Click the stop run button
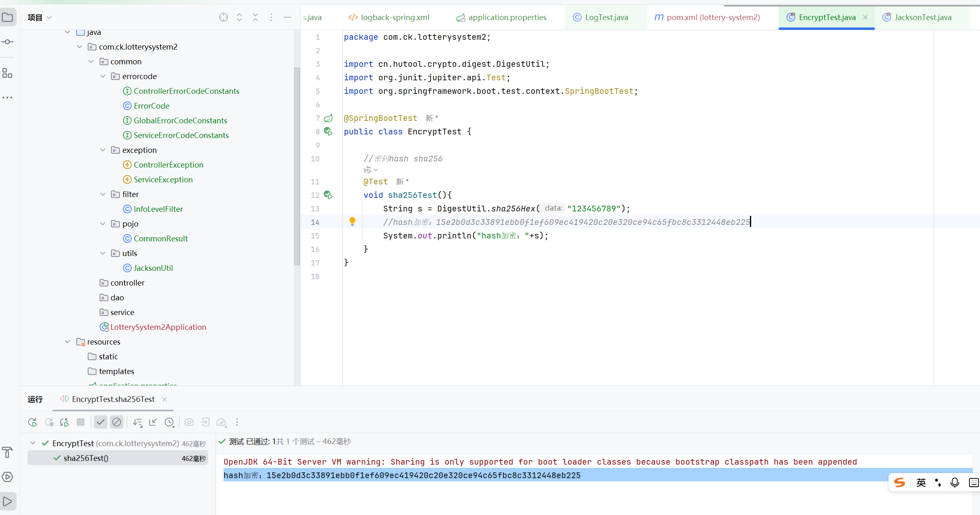 [x=81, y=422]
